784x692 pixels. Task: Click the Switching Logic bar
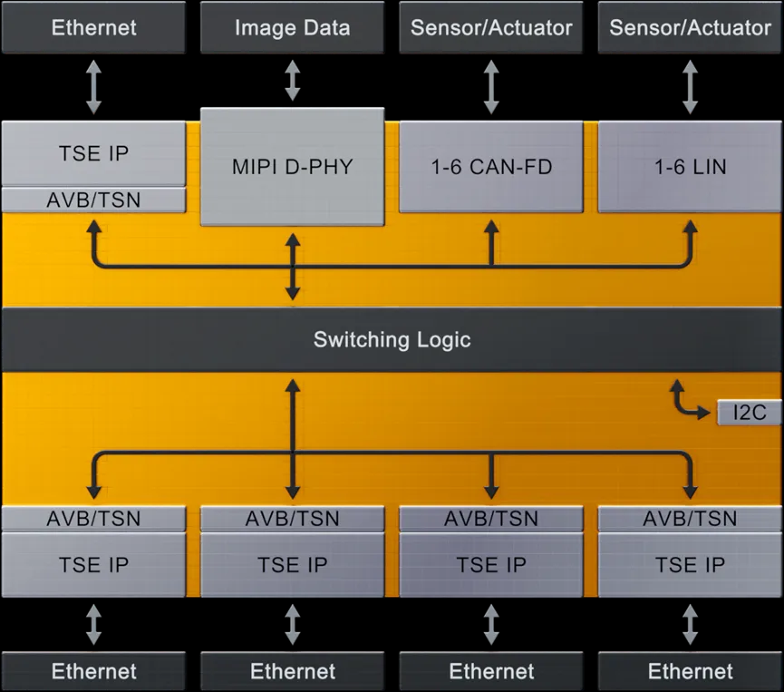[392, 339]
